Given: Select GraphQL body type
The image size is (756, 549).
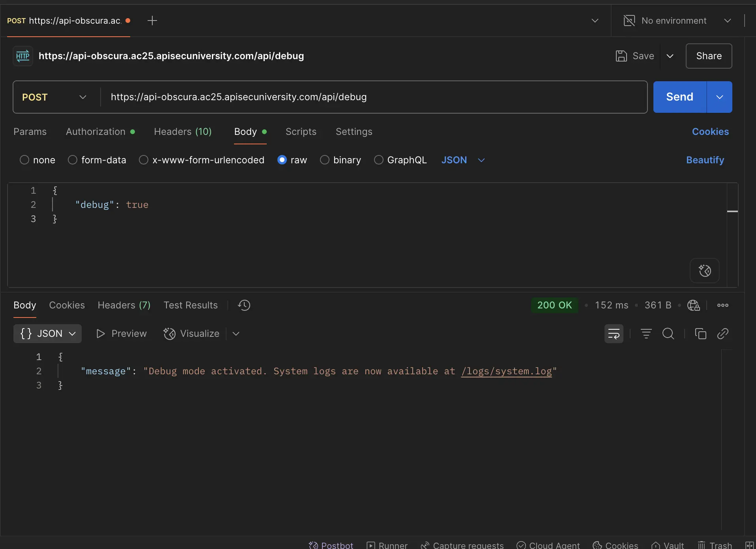Looking at the screenshot, I should pos(379,160).
